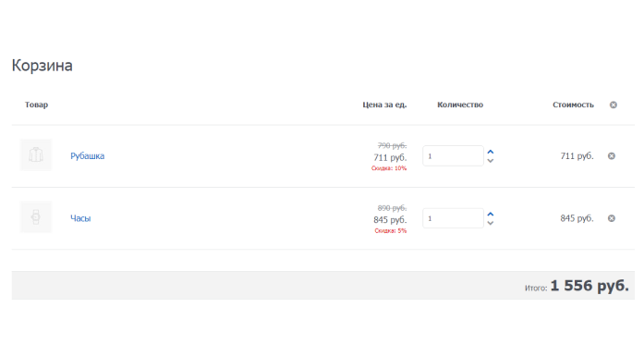Focus the Рубашка quantity input field
Image resolution: width=644 pixels, height=357 pixels.
tap(453, 156)
